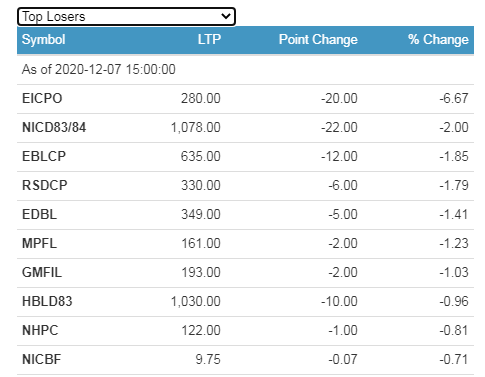Image resolution: width=485 pixels, height=377 pixels.
Task: Click EICPO's -6.67 percent change value
Action: click(454, 98)
